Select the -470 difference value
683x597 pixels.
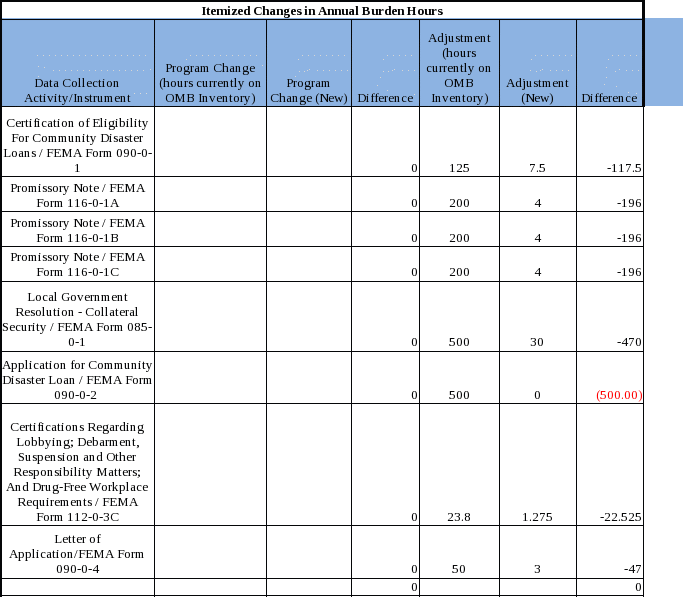tap(629, 342)
